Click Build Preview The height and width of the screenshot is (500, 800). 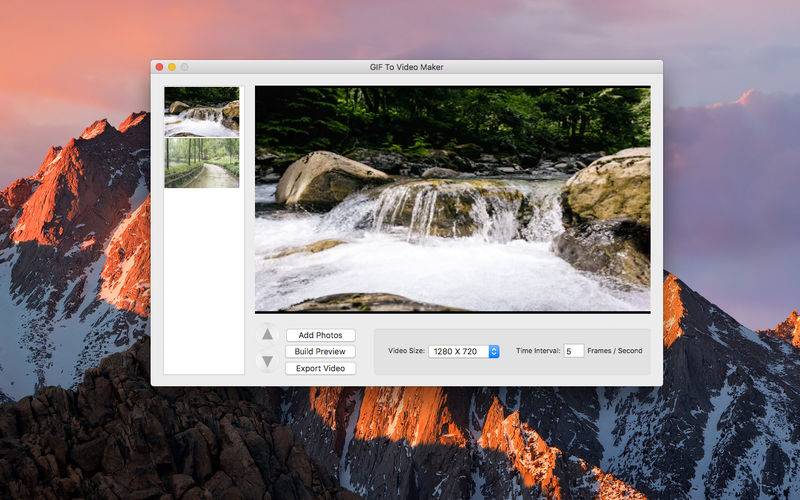click(320, 352)
